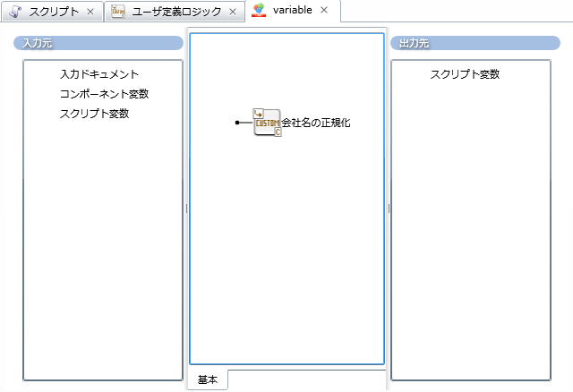Click the スクリプト tab scroll icon
Viewport: 573px width, 392px height.
15,12
